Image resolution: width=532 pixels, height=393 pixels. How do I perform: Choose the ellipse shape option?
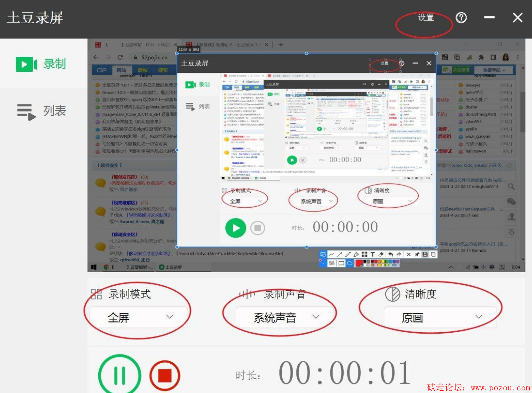[x=350, y=263]
